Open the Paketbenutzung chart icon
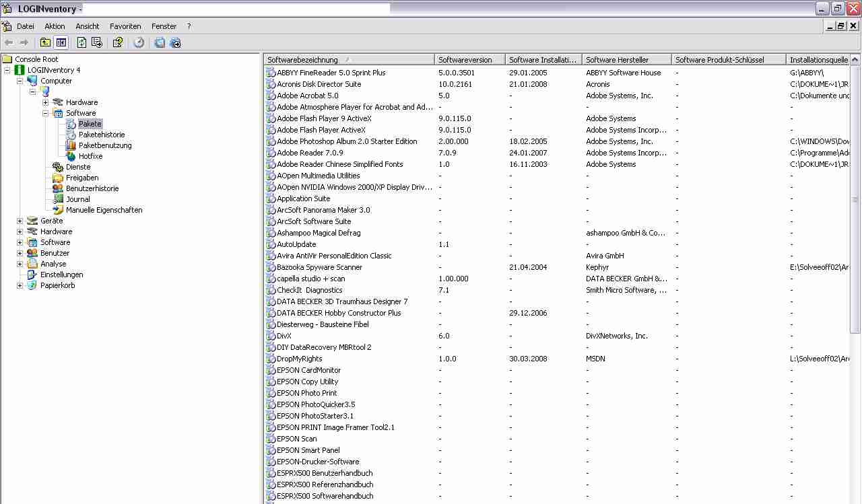 click(71, 145)
